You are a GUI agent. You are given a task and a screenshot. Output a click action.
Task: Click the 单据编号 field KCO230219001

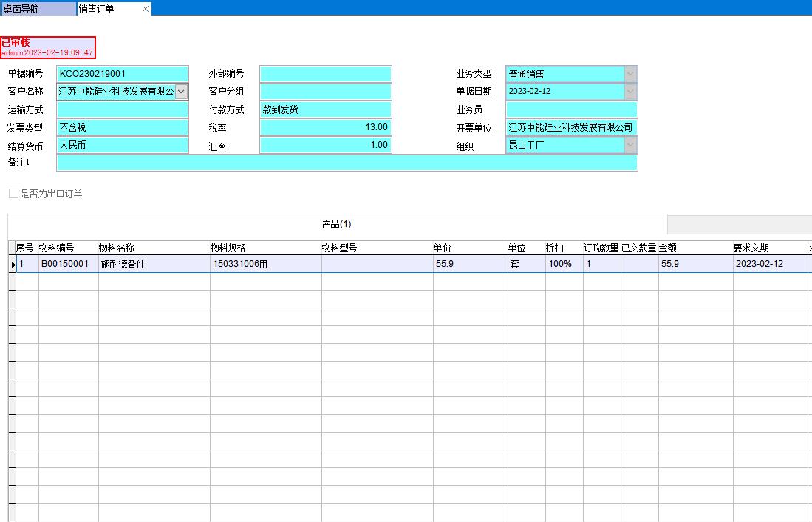[x=122, y=73]
